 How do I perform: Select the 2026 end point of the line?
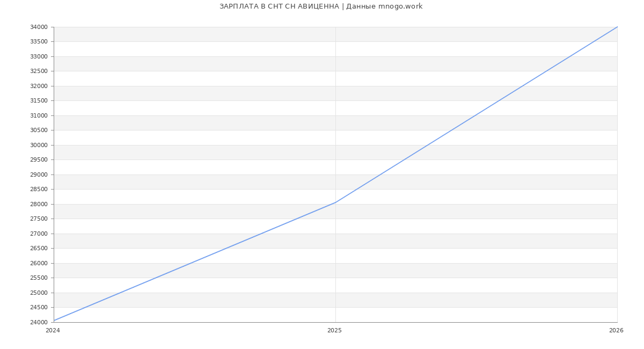pos(617,27)
